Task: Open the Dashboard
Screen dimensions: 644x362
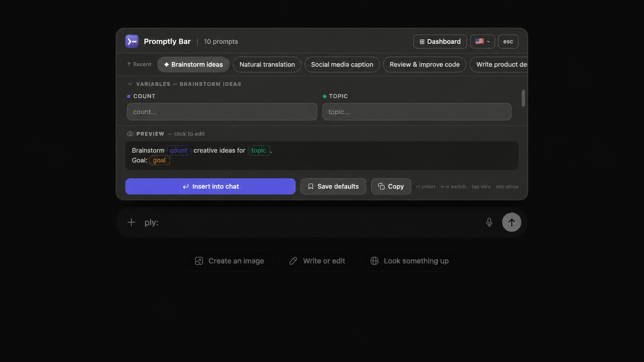Action: click(440, 41)
